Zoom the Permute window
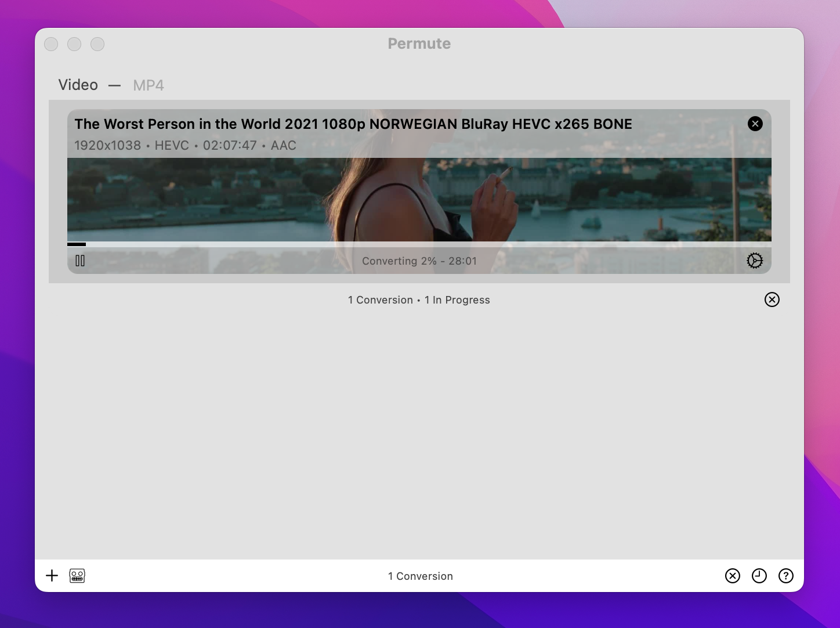Viewport: 840px width, 628px height. (97, 44)
